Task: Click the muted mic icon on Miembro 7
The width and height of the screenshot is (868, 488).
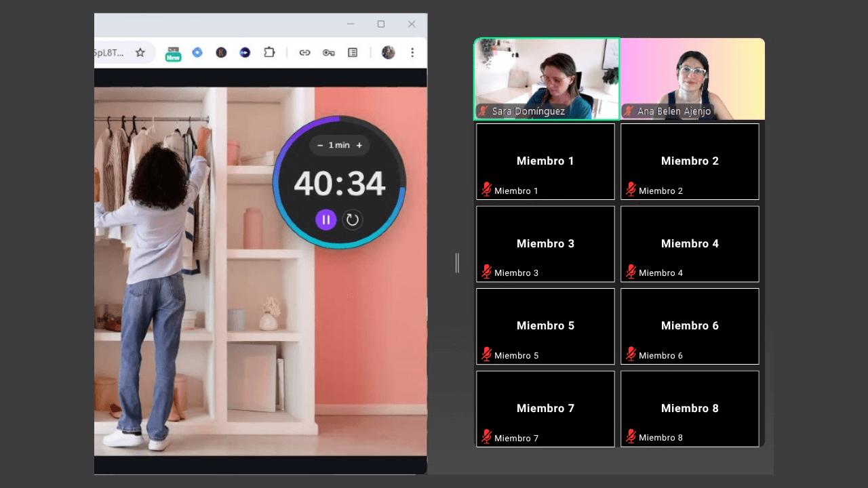Action: coord(486,437)
